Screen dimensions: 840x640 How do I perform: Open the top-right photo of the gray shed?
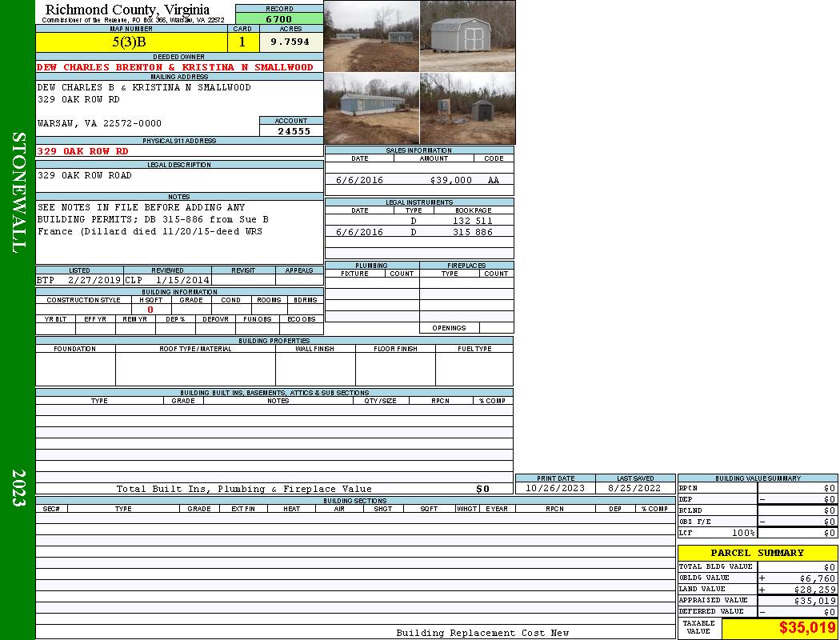tap(467, 36)
